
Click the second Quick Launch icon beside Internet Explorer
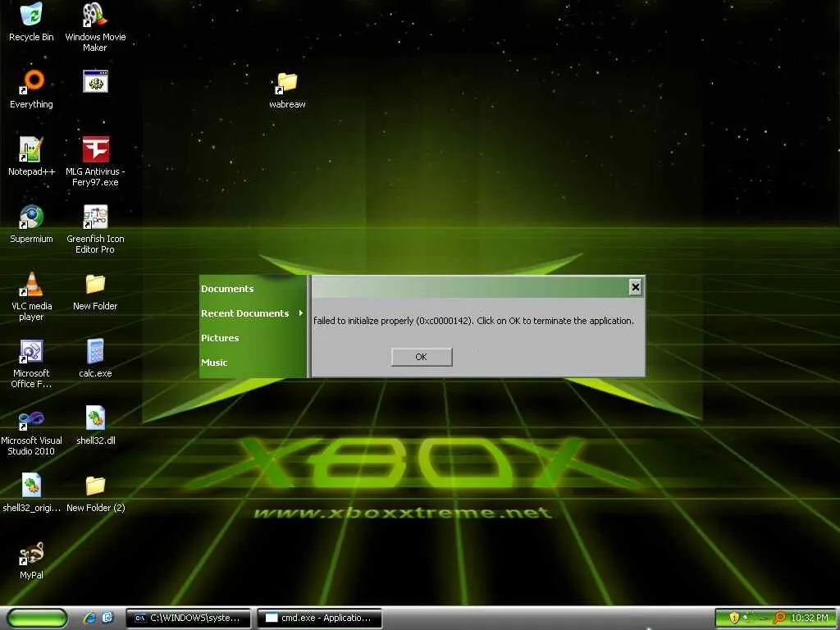pos(107,618)
